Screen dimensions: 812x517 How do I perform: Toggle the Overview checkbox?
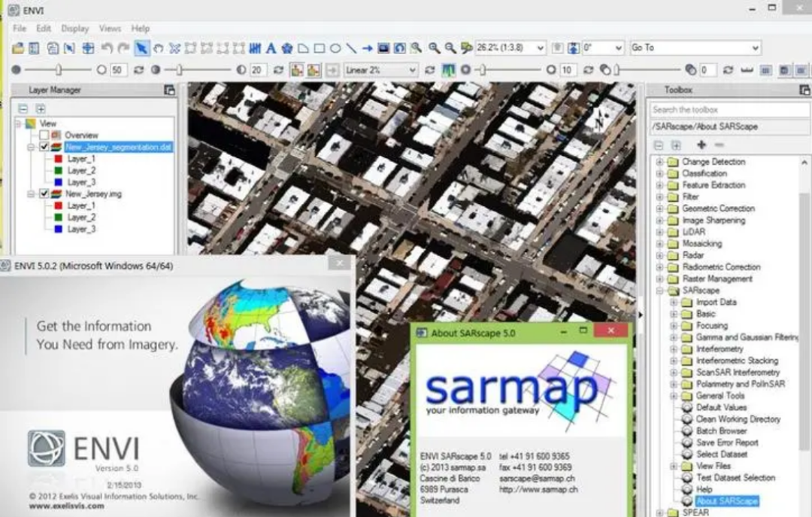click(44, 135)
